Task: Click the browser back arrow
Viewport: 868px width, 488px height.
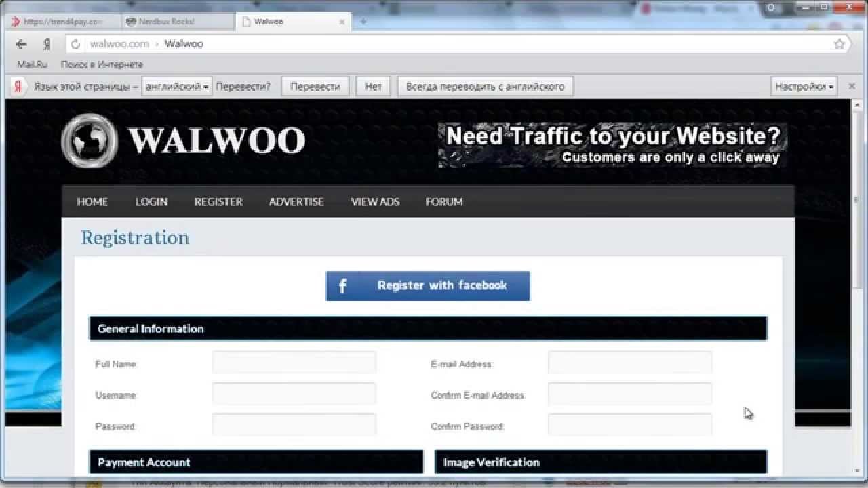Action: tap(22, 44)
